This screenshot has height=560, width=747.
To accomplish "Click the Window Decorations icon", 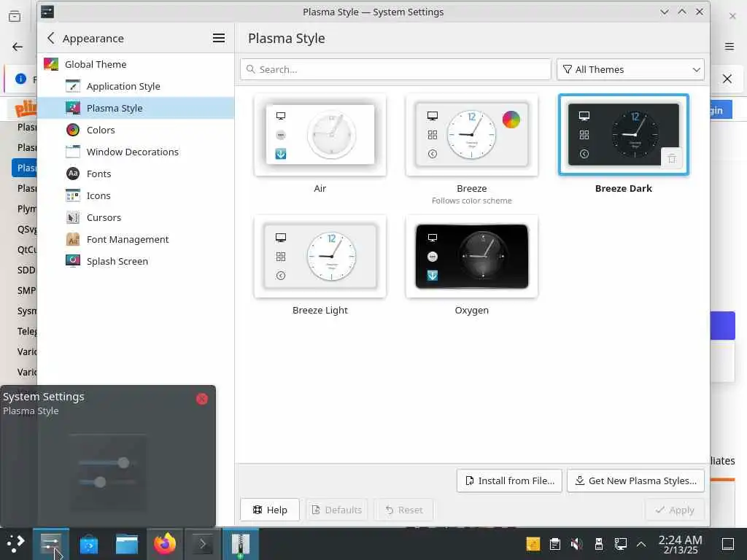I will 73,152.
